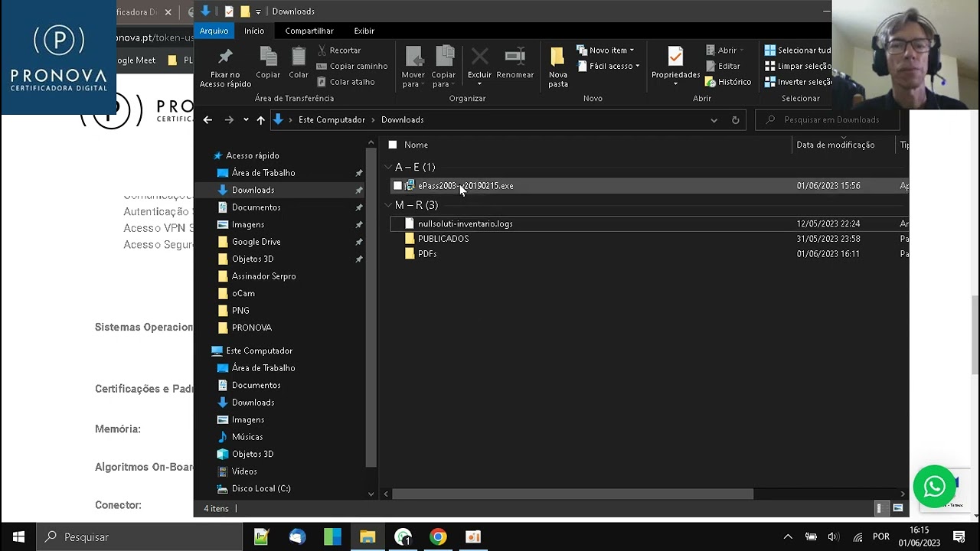
Task: Tick the checkbox beside ePass2003 exe file
Action: pos(397,185)
